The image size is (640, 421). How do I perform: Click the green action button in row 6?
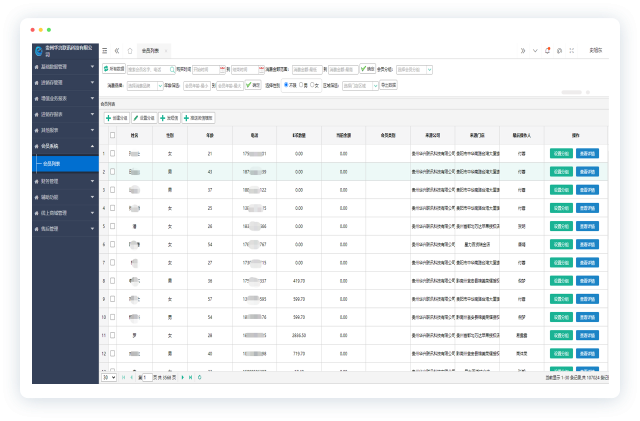point(561,245)
